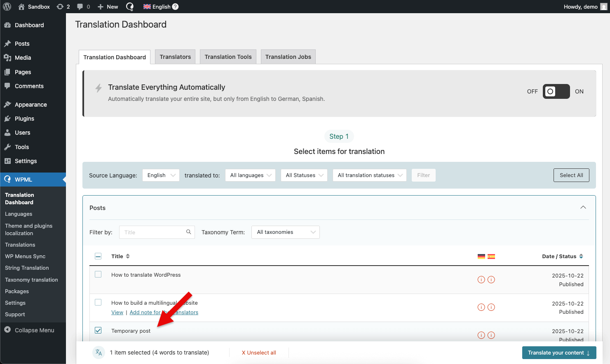Click the help icon next to English
610x364 pixels.
(x=175, y=7)
